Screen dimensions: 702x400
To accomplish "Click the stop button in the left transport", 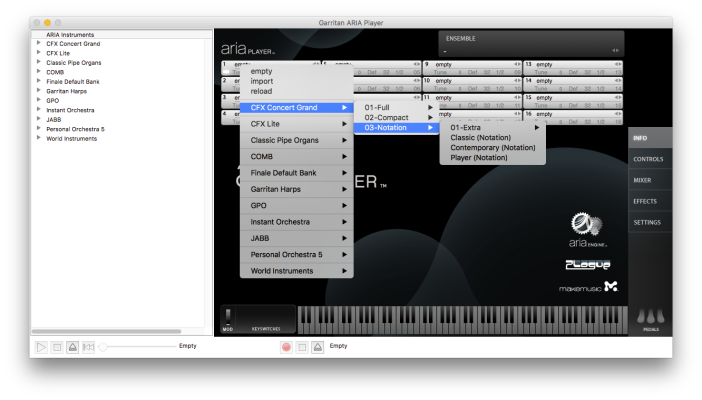I will pyautogui.click(x=57, y=347).
